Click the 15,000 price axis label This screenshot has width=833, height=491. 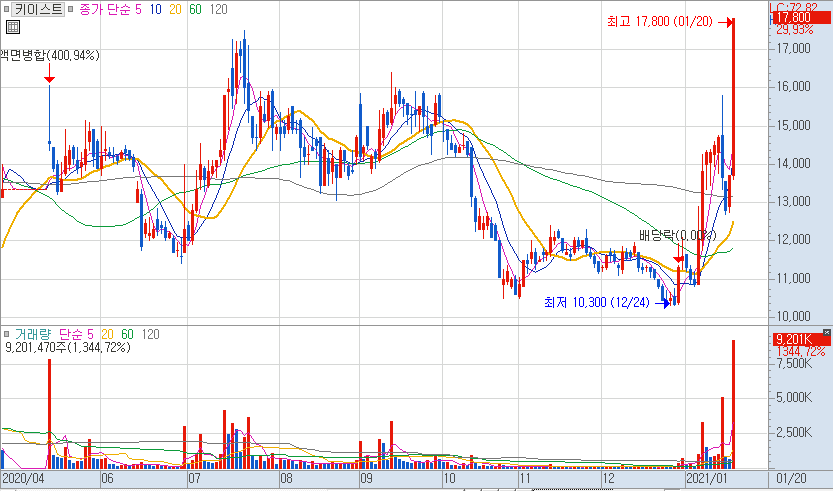click(793, 125)
